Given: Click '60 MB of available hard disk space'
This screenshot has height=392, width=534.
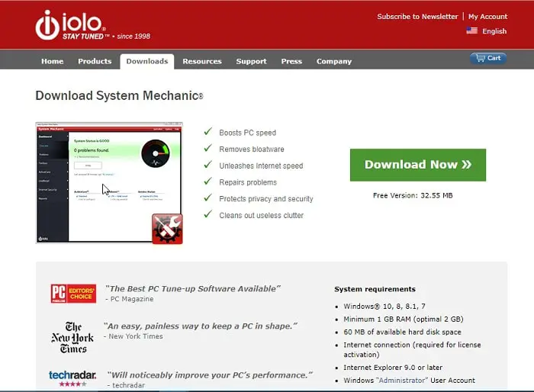Looking at the screenshot, I should click(402, 332).
